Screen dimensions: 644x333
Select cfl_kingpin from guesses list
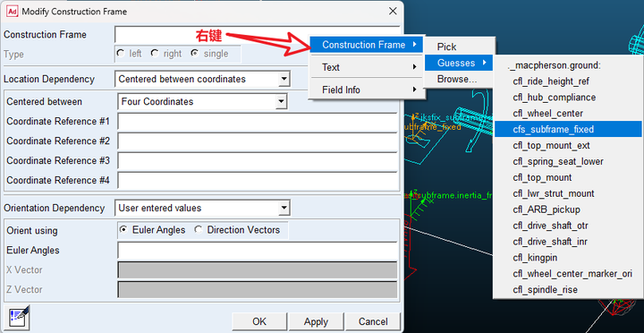coord(568,258)
